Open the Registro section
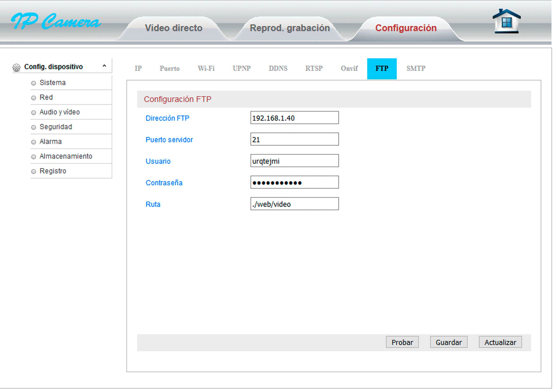The image size is (556, 392). pos(53,171)
